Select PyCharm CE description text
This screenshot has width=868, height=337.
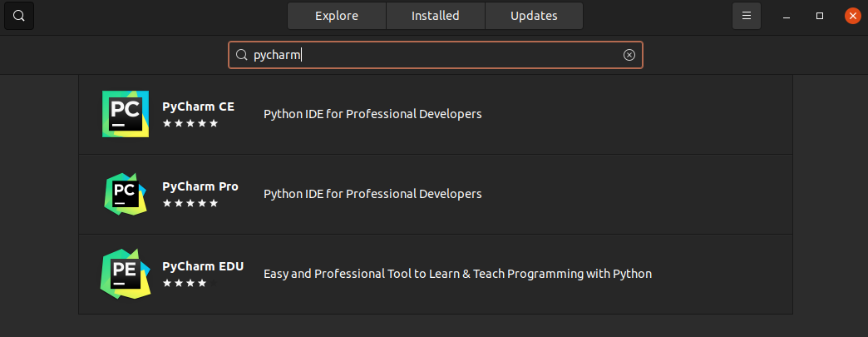[372, 114]
